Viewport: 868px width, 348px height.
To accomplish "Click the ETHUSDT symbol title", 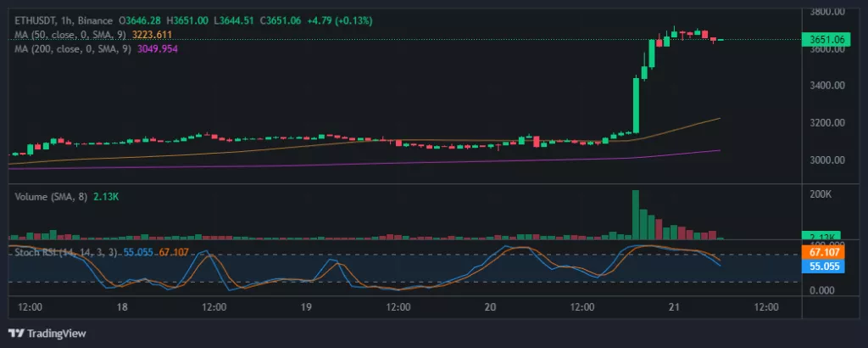I will [x=38, y=20].
